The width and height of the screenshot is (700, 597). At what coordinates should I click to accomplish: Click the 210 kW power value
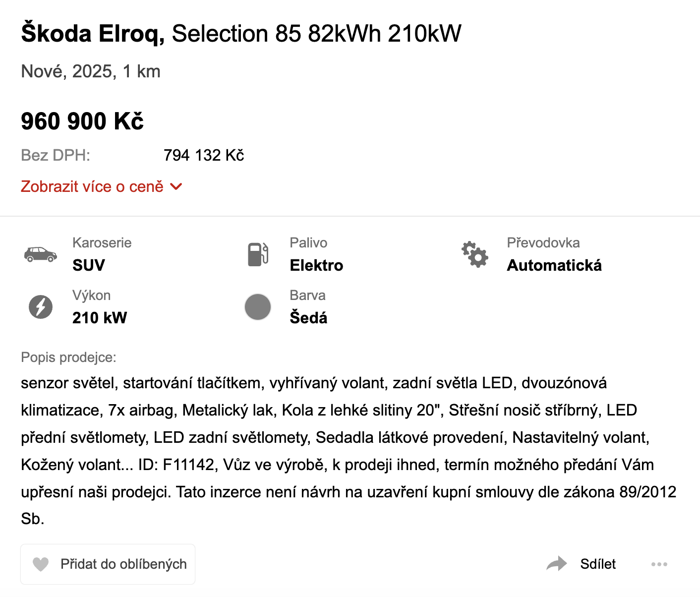[100, 318]
